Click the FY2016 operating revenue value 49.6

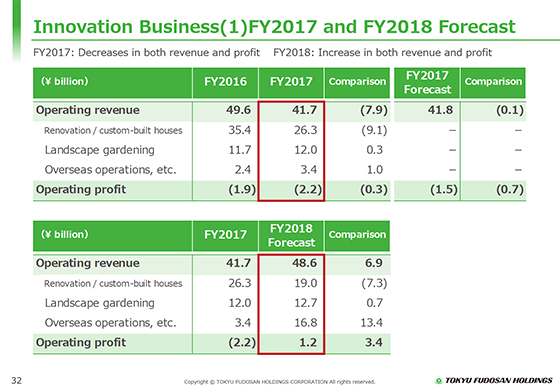pyautogui.click(x=238, y=110)
